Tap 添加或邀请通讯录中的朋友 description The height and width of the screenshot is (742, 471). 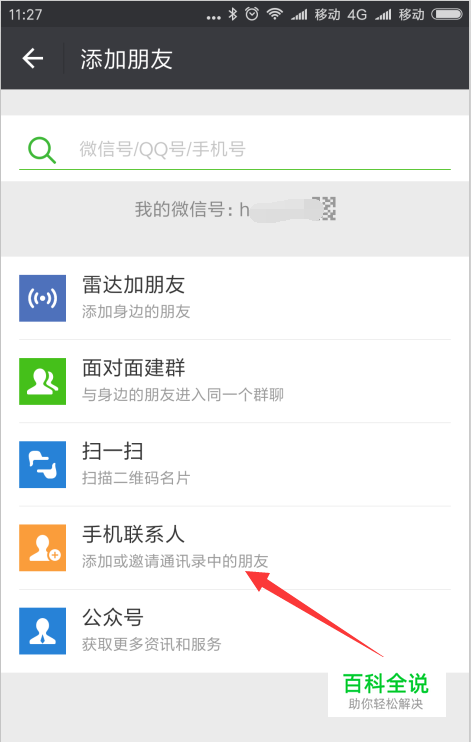(x=175, y=561)
